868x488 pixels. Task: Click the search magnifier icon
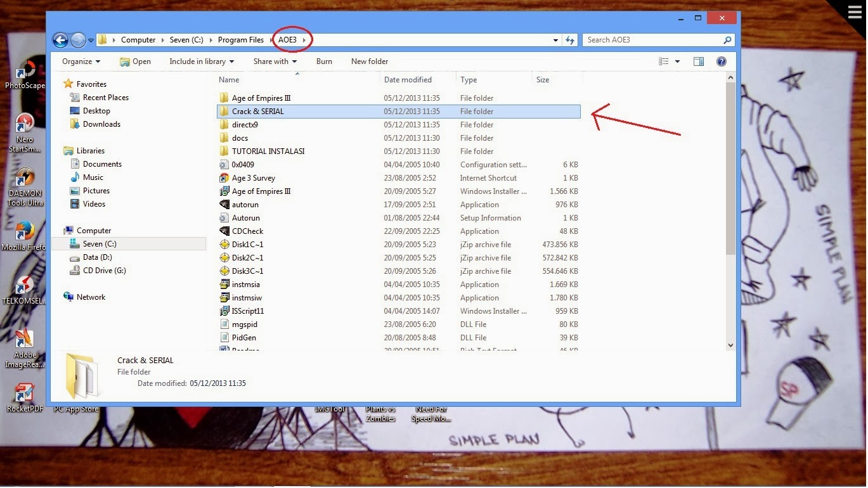(x=727, y=40)
